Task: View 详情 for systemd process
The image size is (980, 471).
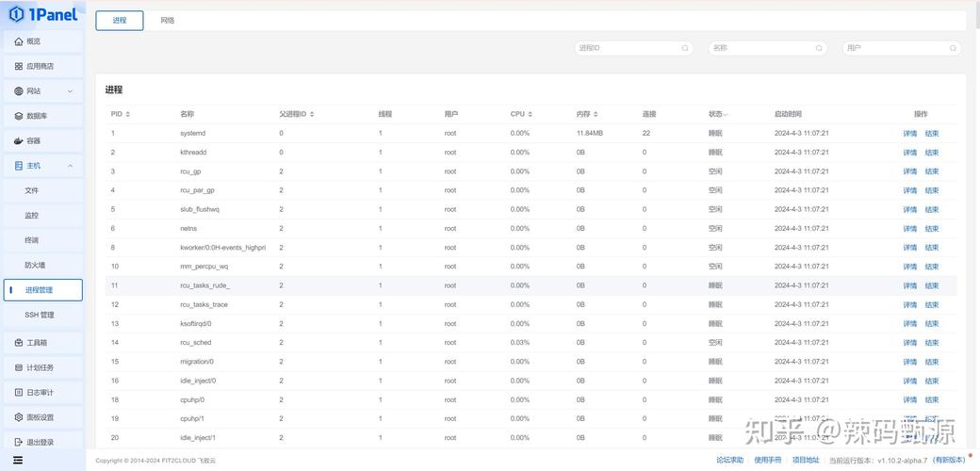Action: (x=910, y=134)
